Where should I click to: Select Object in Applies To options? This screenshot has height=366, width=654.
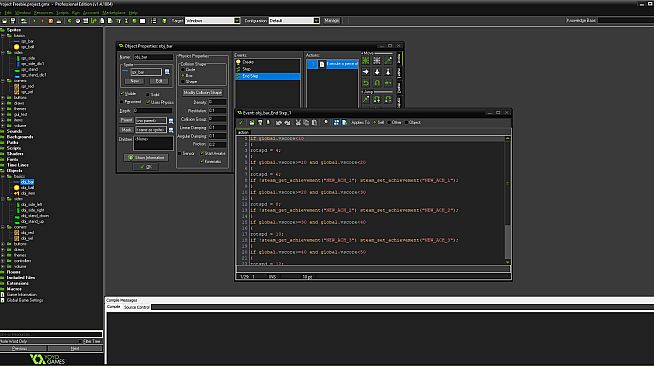click(407, 123)
